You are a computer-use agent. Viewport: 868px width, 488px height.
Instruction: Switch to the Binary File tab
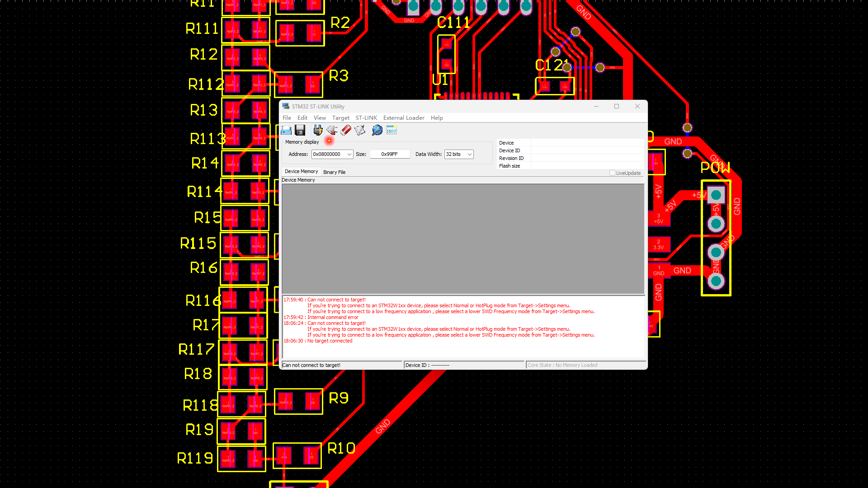[334, 172]
